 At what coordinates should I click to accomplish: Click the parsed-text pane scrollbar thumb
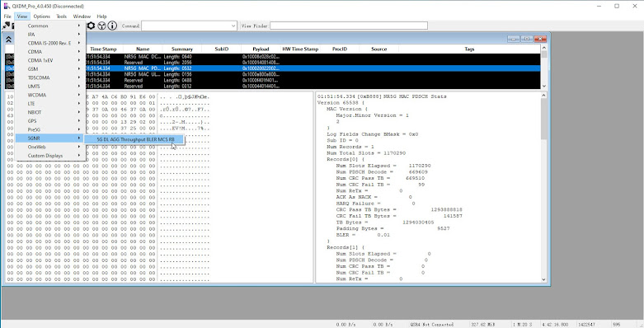[x=543, y=119]
